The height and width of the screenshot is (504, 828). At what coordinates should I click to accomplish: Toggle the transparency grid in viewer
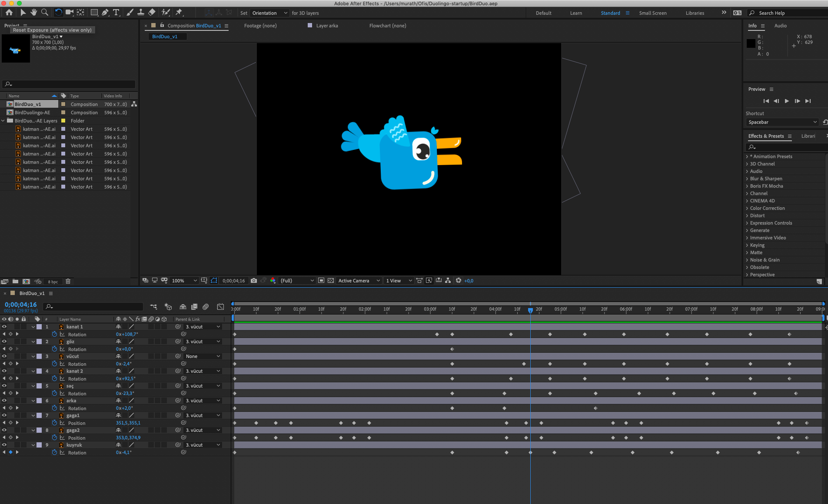331,281
